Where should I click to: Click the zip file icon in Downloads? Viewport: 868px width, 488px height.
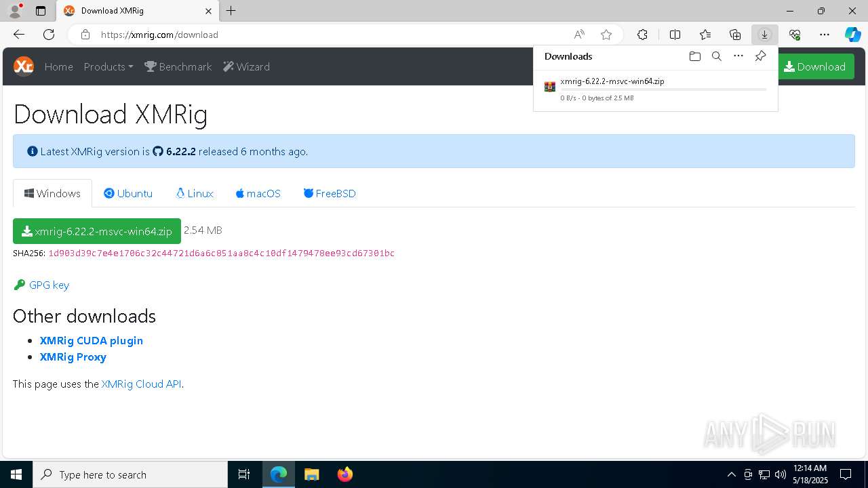550,87
